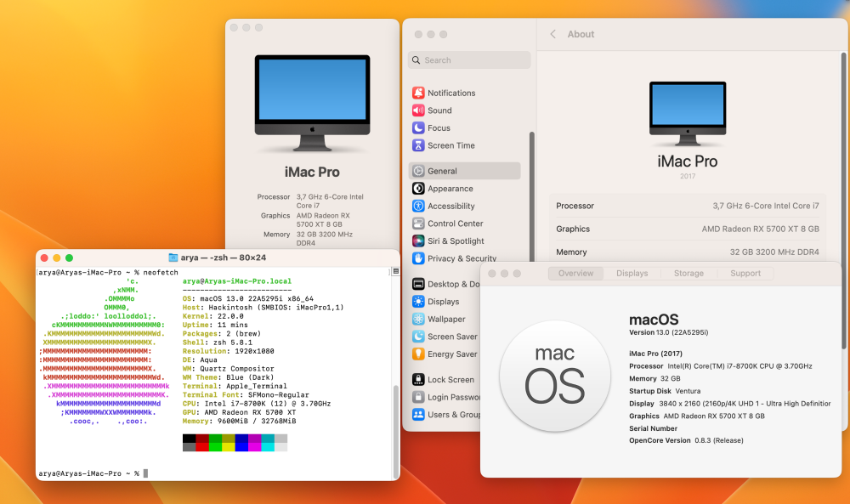Click the iMac image in the small About window
850x504 pixels.
coord(312,103)
